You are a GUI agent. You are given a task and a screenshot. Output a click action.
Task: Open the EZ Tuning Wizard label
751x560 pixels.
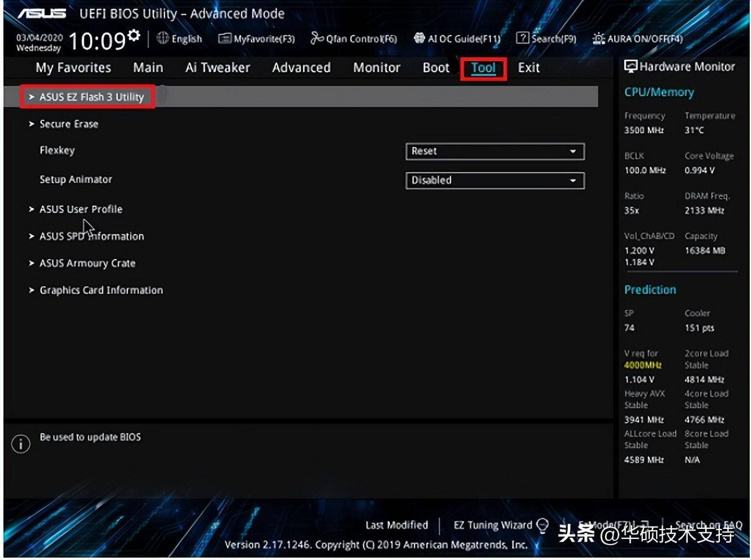pyautogui.click(x=493, y=525)
